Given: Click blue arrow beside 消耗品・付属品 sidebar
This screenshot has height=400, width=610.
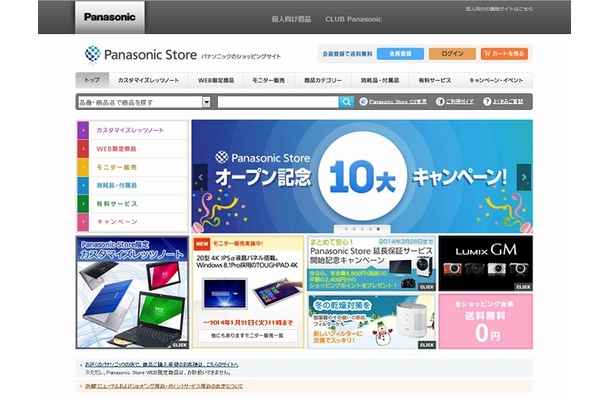Looking at the screenshot, I should [x=83, y=186].
